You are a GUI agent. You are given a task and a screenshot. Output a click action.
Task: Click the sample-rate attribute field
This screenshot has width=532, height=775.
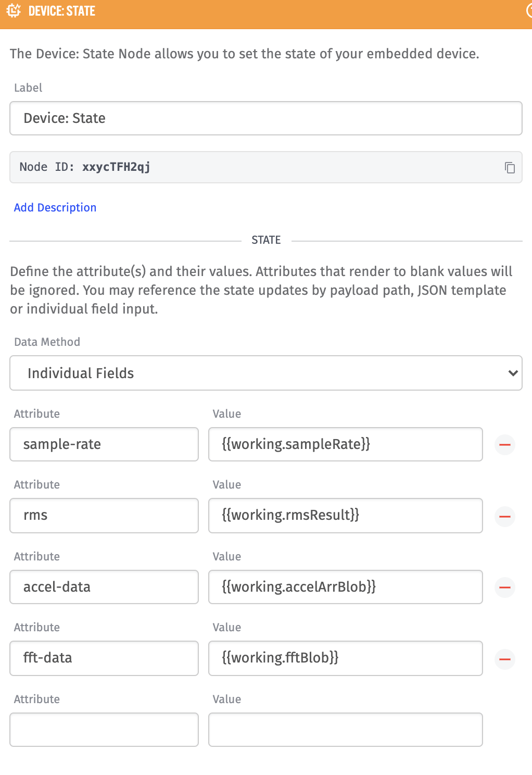point(104,444)
